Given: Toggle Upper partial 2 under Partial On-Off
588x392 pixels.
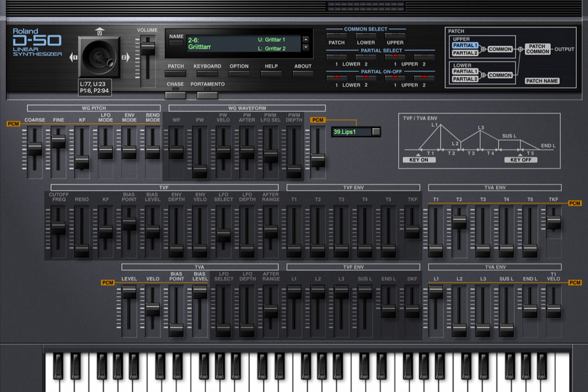Looking at the screenshot, I should pyautogui.click(x=424, y=78).
